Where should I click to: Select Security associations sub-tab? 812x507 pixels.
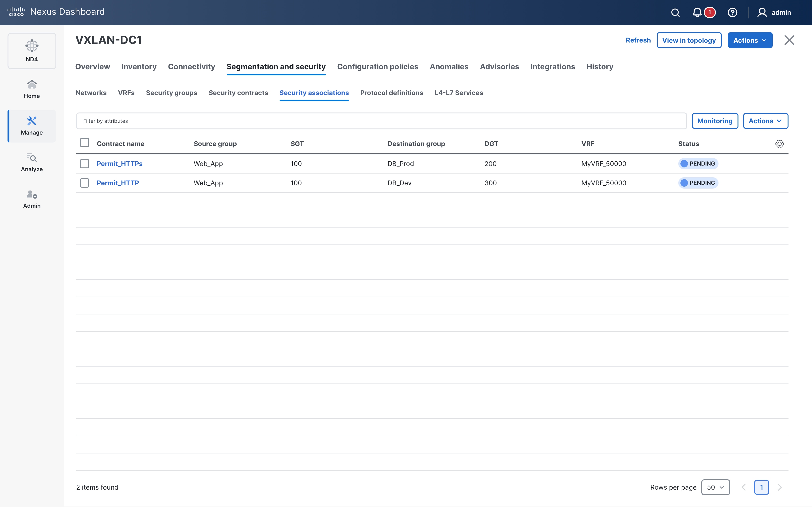tap(314, 93)
